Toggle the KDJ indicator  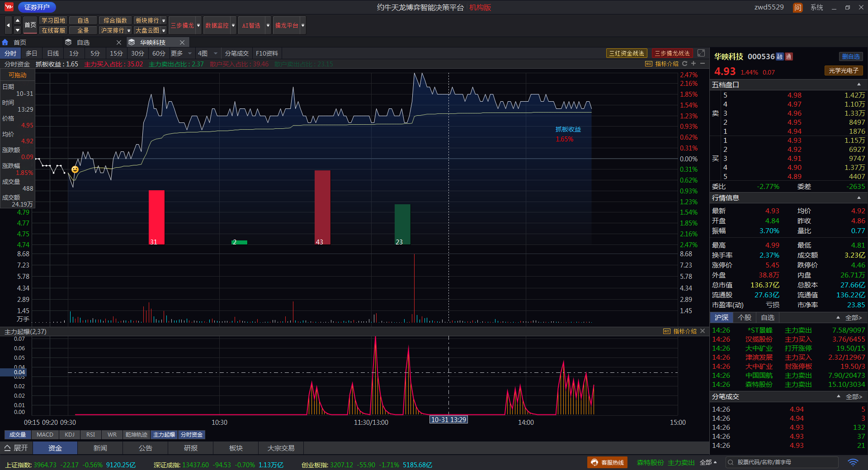70,435
